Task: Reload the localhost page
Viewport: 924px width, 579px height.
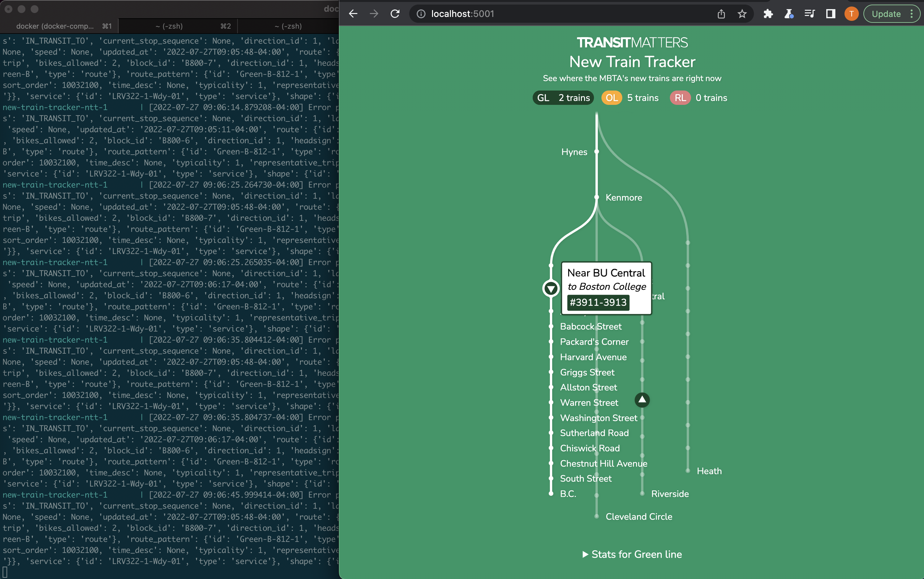Action: pyautogui.click(x=395, y=14)
